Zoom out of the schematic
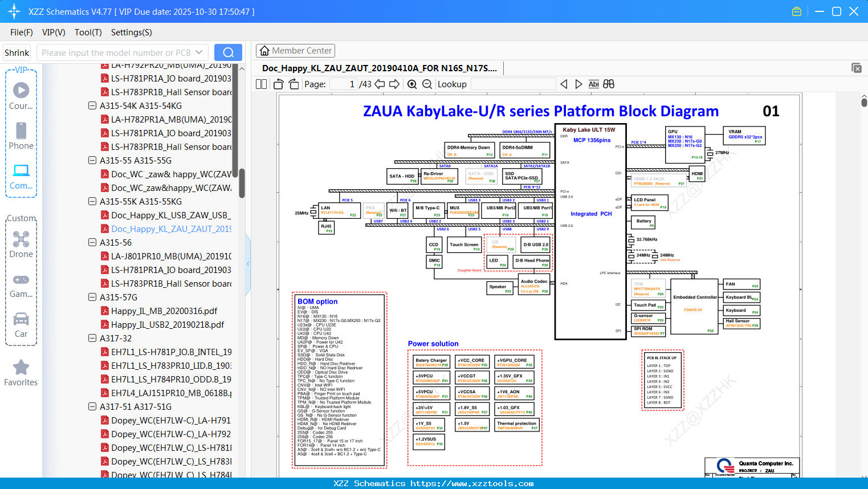The height and width of the screenshot is (489, 868). (427, 84)
